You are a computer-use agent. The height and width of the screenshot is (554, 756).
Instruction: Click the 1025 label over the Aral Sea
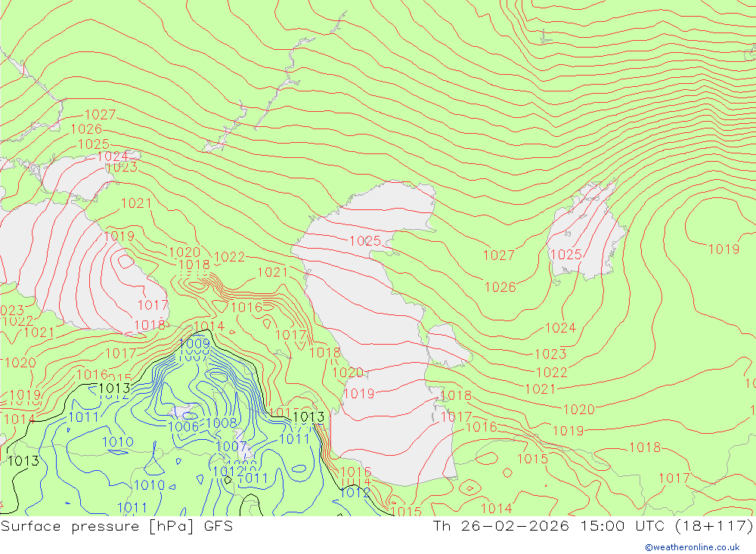click(566, 255)
